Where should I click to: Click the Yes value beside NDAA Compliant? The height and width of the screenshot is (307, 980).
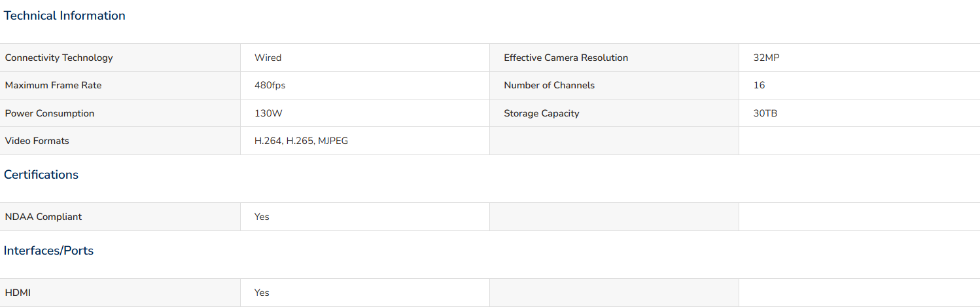click(262, 217)
